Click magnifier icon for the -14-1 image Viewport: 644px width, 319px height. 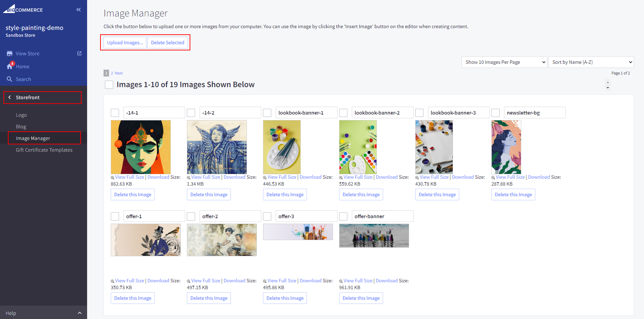pos(112,178)
